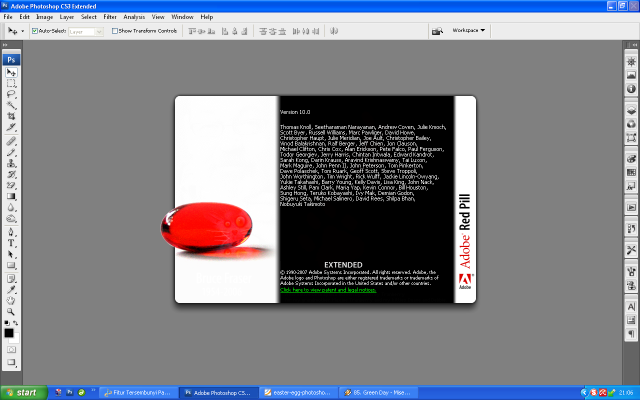
Task: Show the Paths panel from the dock
Action: coord(631,138)
